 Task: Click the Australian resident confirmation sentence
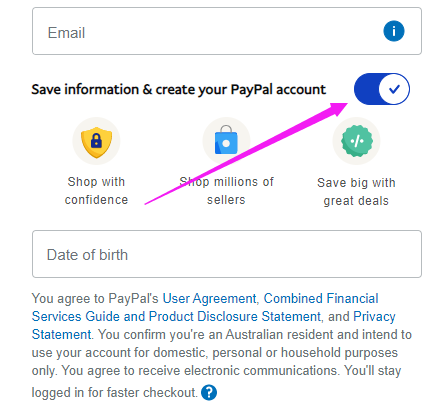coord(222,352)
